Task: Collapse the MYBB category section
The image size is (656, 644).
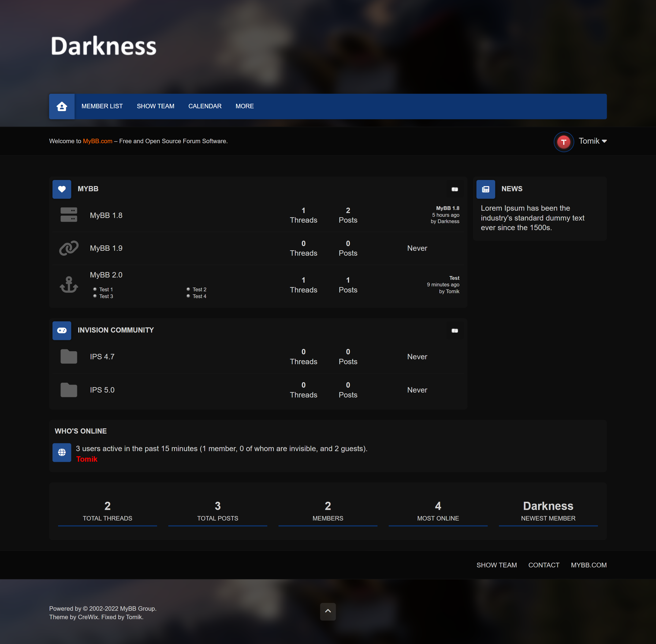Action: [x=455, y=189]
